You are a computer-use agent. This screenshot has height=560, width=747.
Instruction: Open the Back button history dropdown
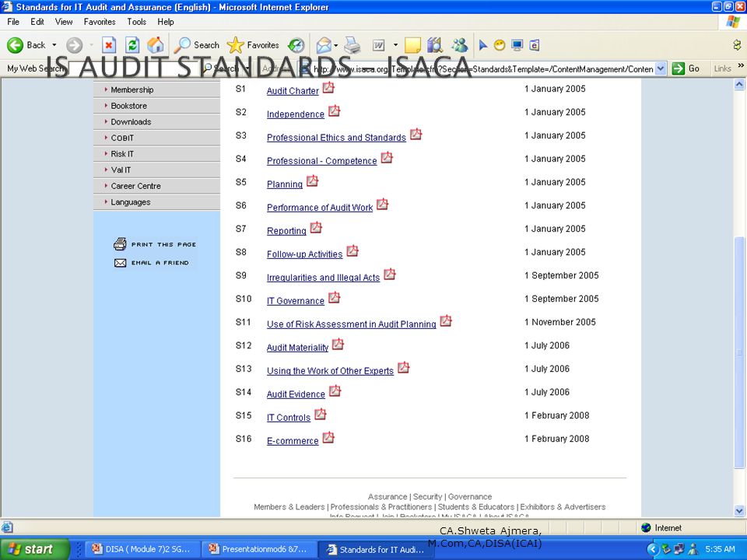coord(54,45)
